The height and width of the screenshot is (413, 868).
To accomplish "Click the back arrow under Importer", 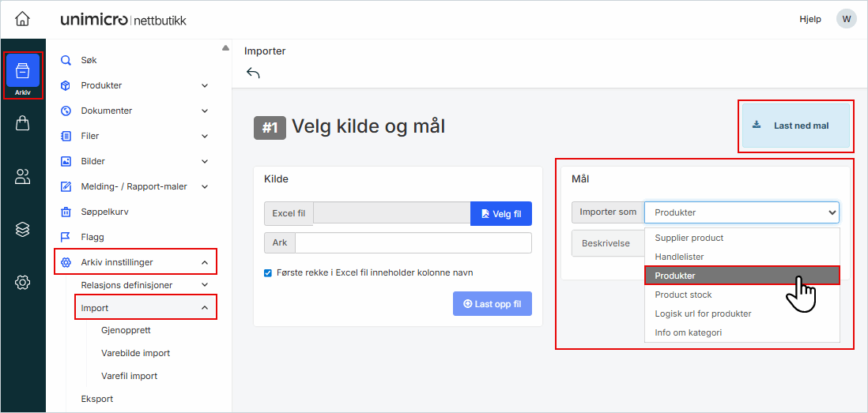I will [253, 73].
